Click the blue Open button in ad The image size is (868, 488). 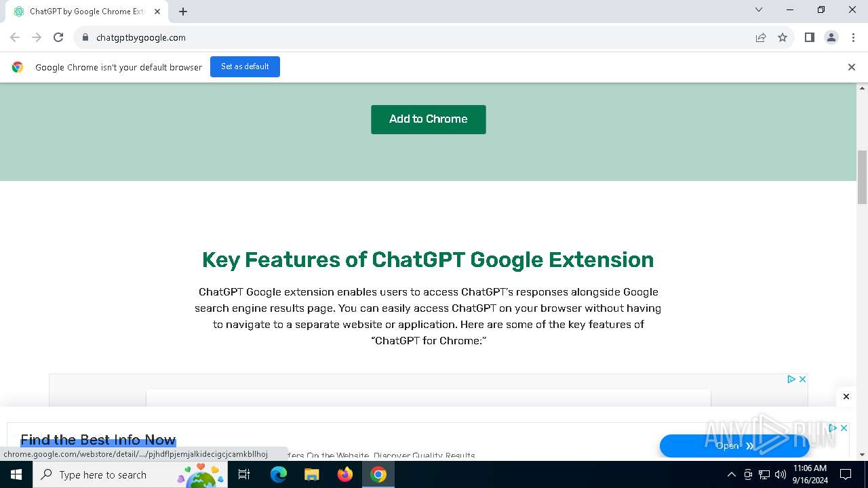click(734, 446)
